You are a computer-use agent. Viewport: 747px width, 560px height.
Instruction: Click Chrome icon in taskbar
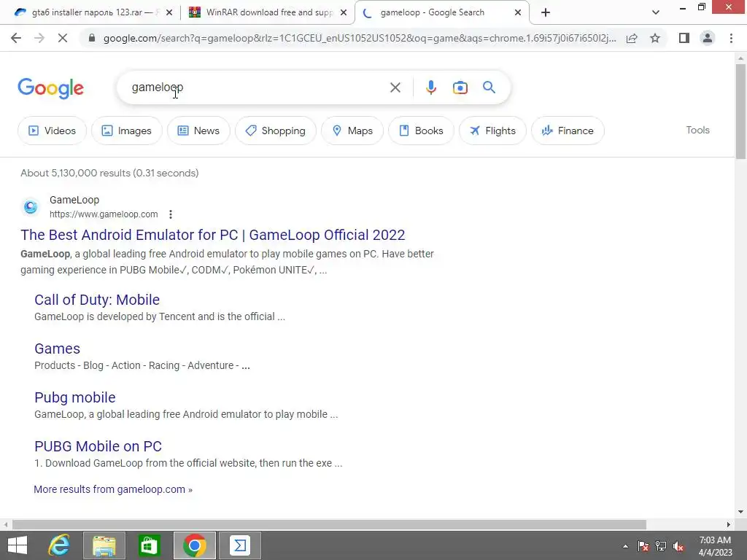[x=194, y=545]
